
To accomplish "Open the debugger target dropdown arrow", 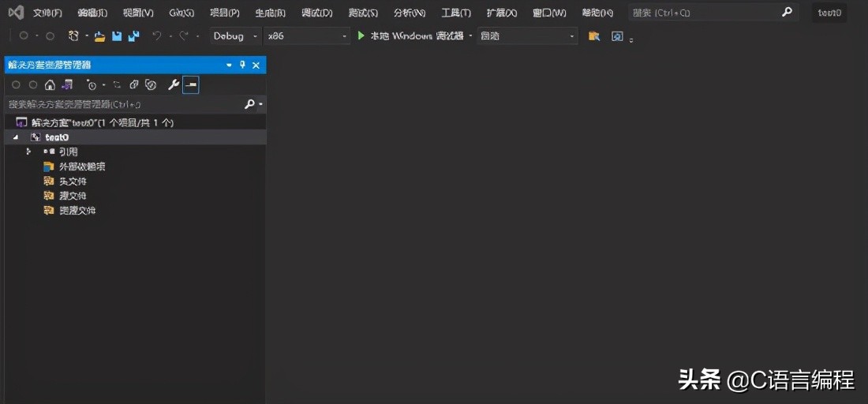I will tap(470, 36).
